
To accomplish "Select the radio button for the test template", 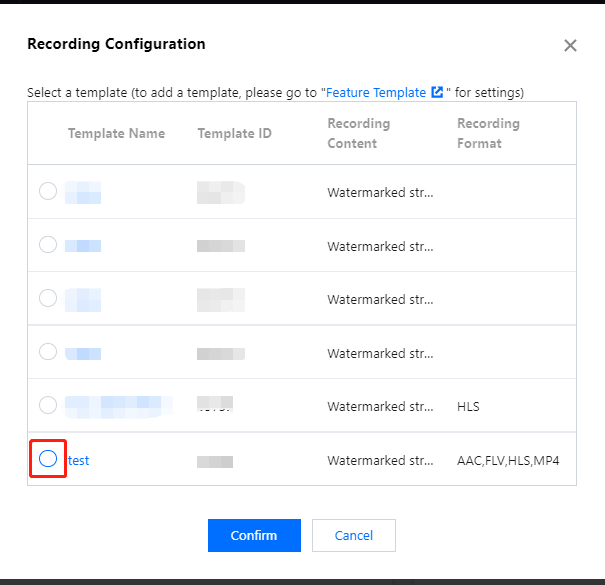I will coord(48,459).
